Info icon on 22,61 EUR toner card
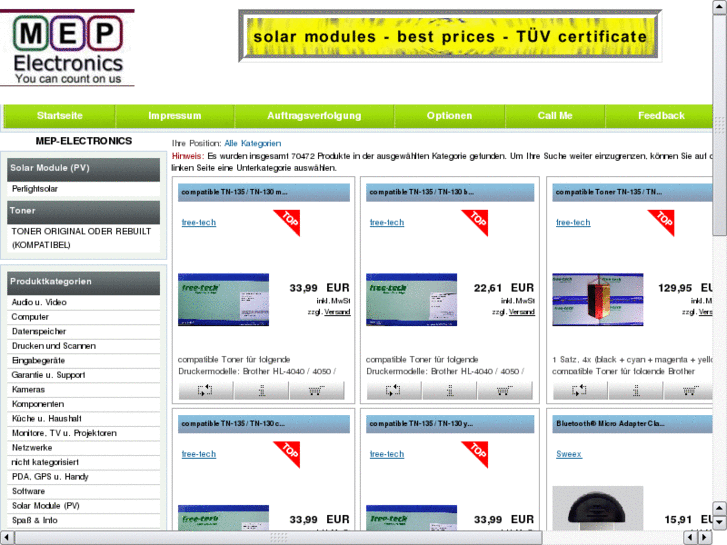 (449, 391)
